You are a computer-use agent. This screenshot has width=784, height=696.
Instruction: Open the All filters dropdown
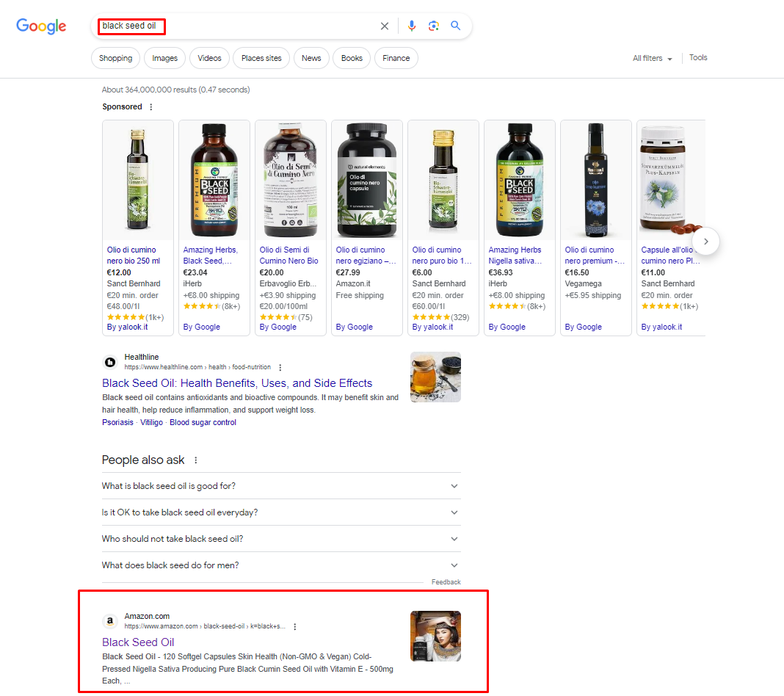point(652,59)
